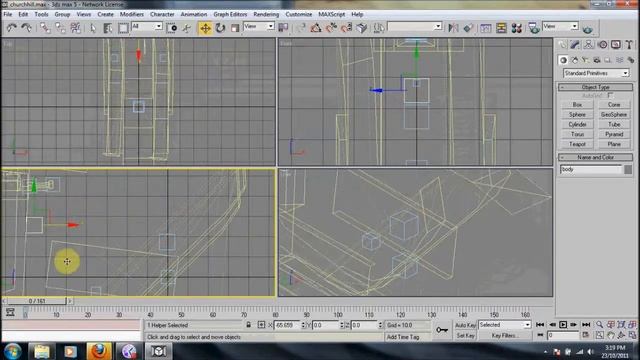The image size is (640, 360).
Task: Click the GeoSphere primitive button
Action: (x=614, y=115)
